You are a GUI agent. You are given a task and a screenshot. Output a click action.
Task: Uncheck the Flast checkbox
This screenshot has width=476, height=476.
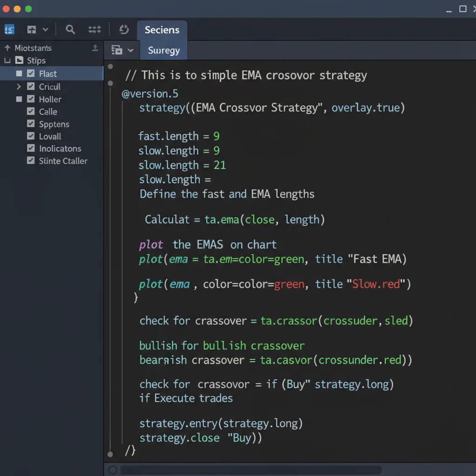pyautogui.click(x=32, y=73)
